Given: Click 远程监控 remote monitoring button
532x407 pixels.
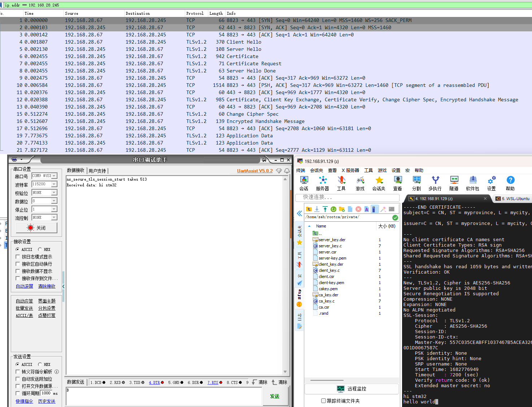Looking at the screenshot, I should point(352,389).
